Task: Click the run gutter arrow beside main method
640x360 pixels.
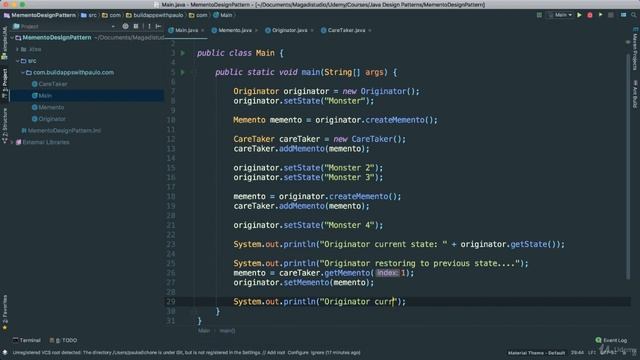Action: click(183, 72)
